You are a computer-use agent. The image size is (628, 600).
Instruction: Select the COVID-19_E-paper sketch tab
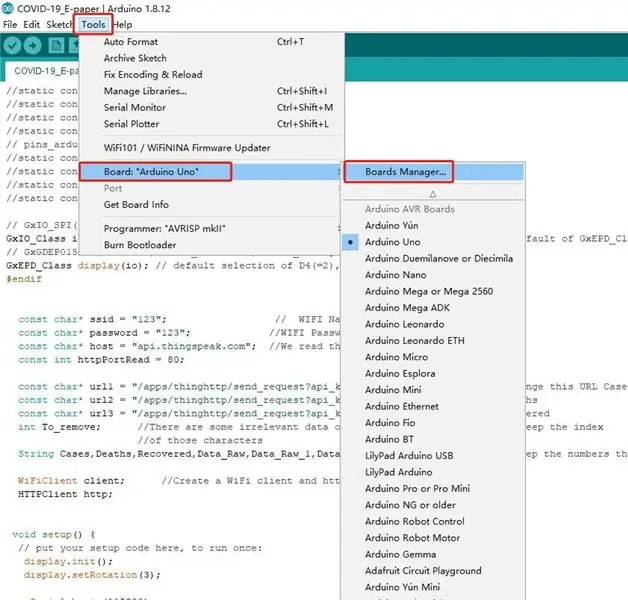coord(43,71)
